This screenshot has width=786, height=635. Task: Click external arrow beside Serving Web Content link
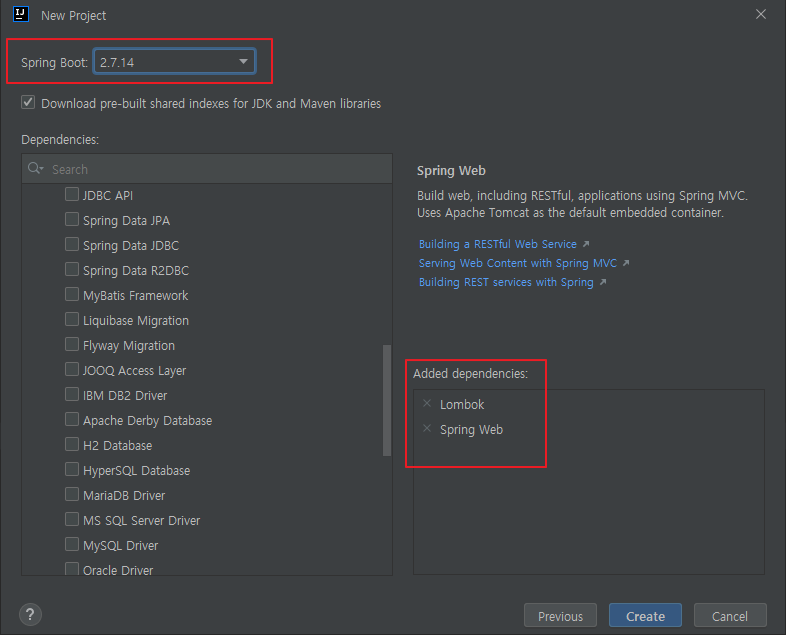pyautogui.click(x=626, y=263)
